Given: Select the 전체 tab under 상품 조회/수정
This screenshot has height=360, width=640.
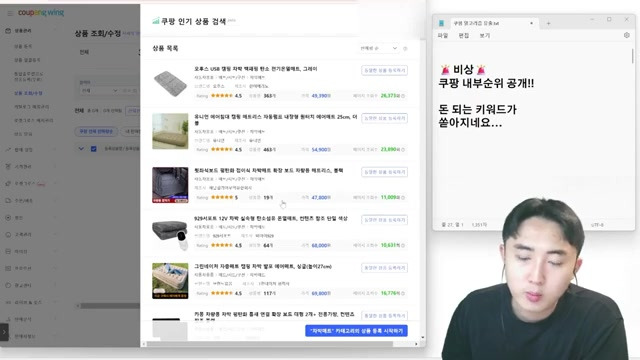Looking at the screenshot, I should pos(84,52).
